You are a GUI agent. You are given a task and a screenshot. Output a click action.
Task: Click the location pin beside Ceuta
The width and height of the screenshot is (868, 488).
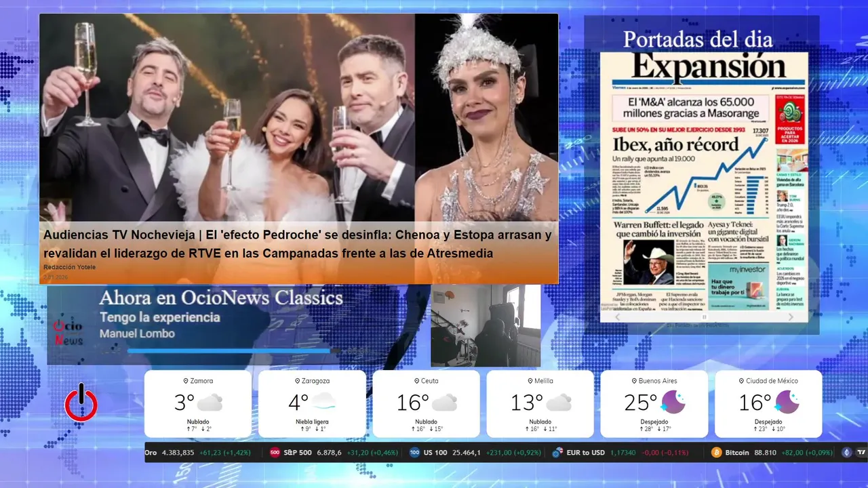416,381
